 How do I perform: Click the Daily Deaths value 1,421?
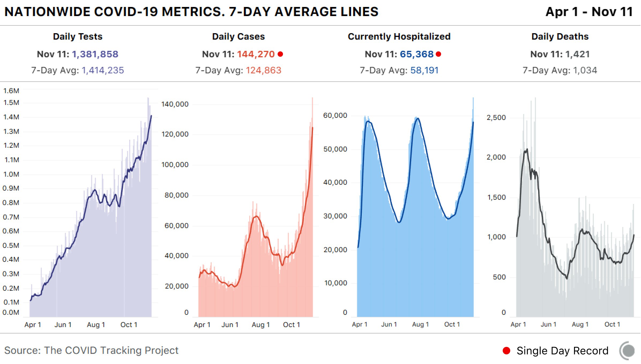pyautogui.click(x=578, y=54)
